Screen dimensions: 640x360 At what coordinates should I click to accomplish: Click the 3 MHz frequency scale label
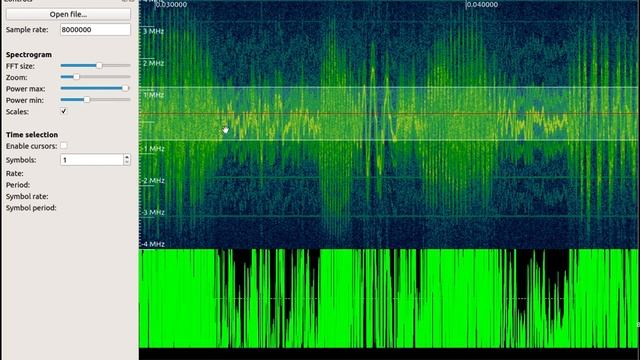click(153, 31)
